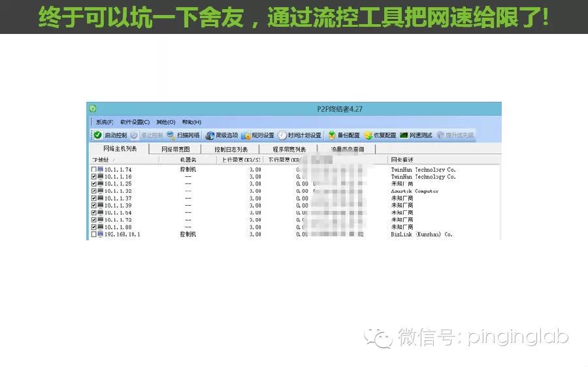Click the 网速测试 button label
588x367 pixels.
[x=421, y=135]
